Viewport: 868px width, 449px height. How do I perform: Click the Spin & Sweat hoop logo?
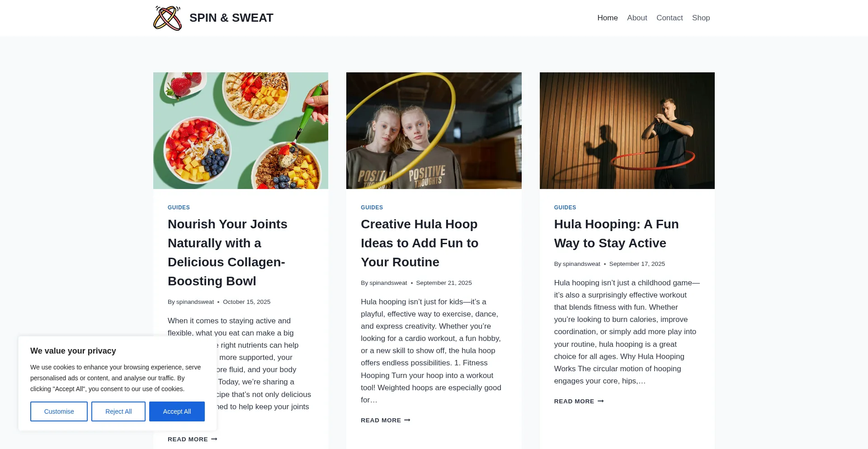point(167,18)
